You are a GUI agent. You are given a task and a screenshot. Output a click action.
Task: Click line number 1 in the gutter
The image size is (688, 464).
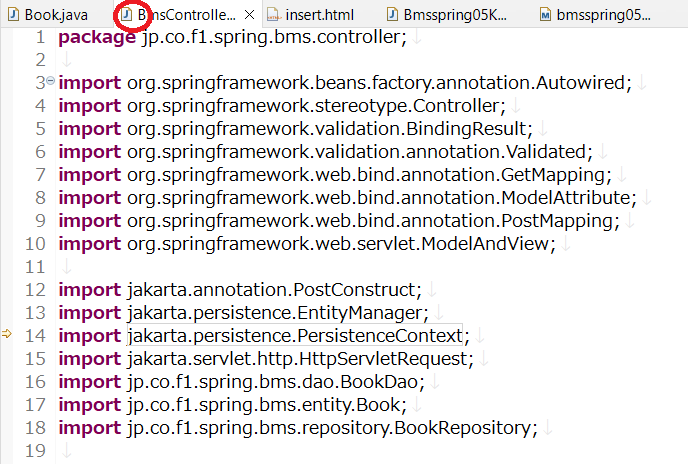(x=39, y=37)
